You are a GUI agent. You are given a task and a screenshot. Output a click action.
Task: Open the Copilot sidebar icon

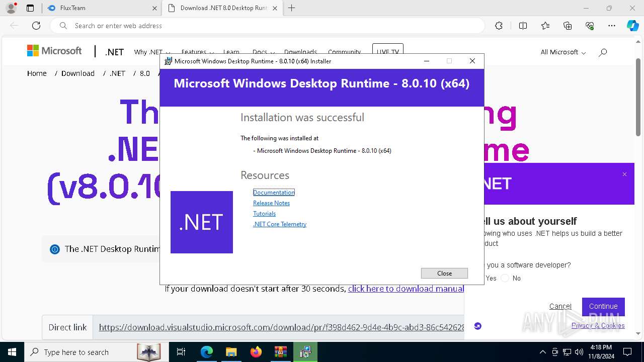pos(632,26)
